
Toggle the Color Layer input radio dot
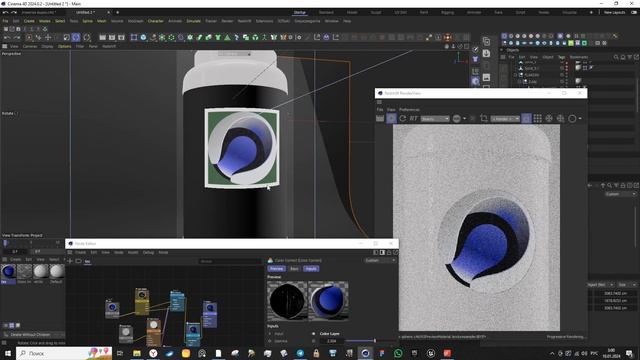[x=313, y=333]
